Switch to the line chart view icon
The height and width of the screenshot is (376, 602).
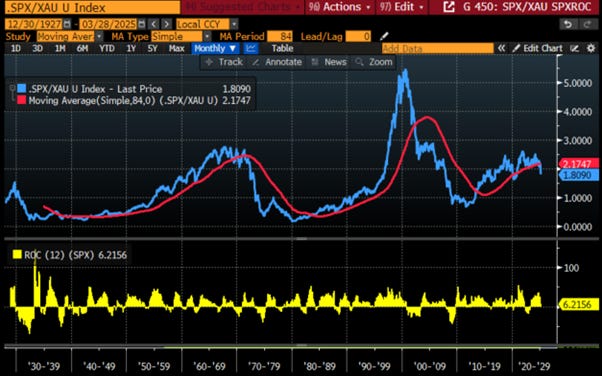(251, 48)
